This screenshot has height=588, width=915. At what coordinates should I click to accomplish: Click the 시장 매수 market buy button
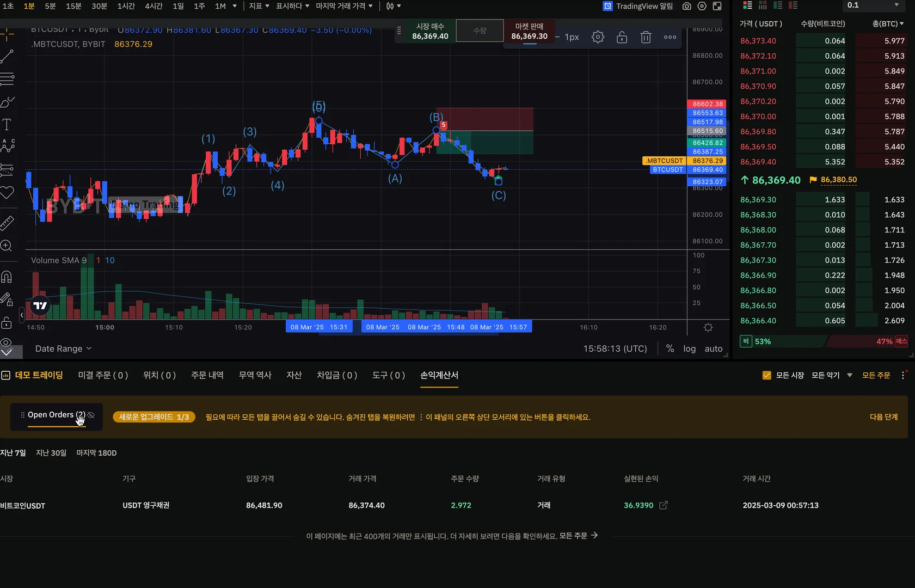pyautogui.click(x=430, y=31)
